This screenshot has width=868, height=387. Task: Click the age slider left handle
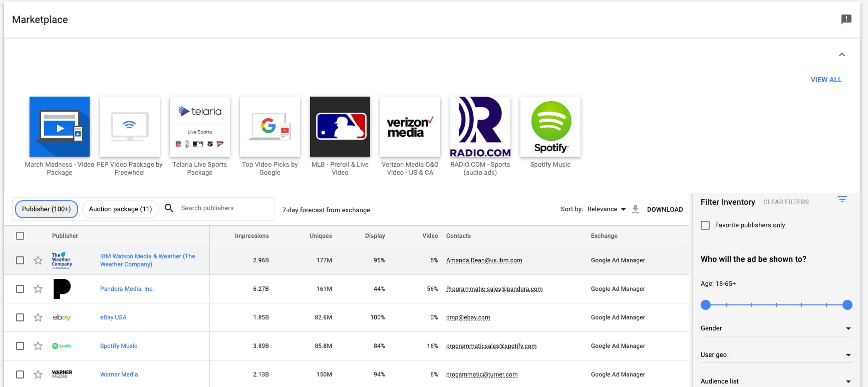click(x=706, y=304)
